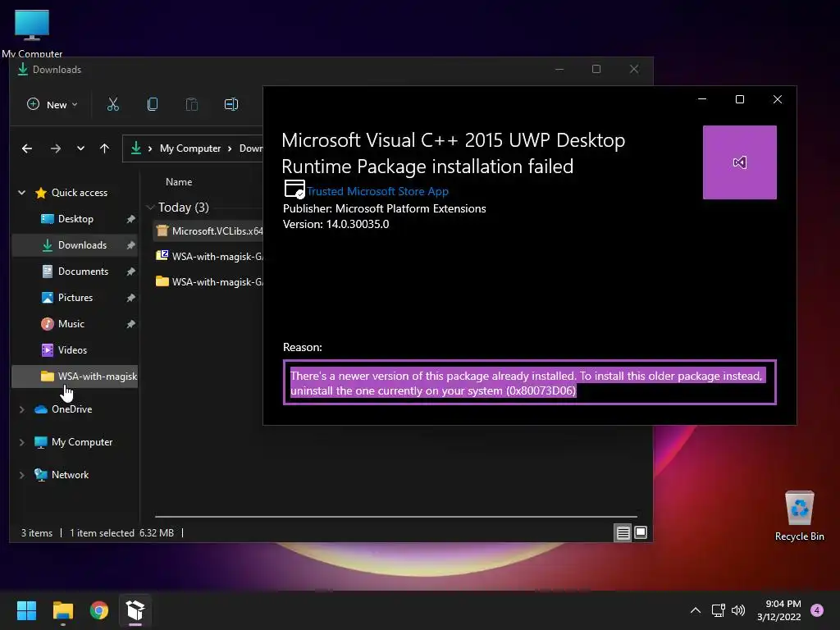This screenshot has height=630, width=840.
Task: Click the pin icon beside Music
Action: [x=130, y=324]
